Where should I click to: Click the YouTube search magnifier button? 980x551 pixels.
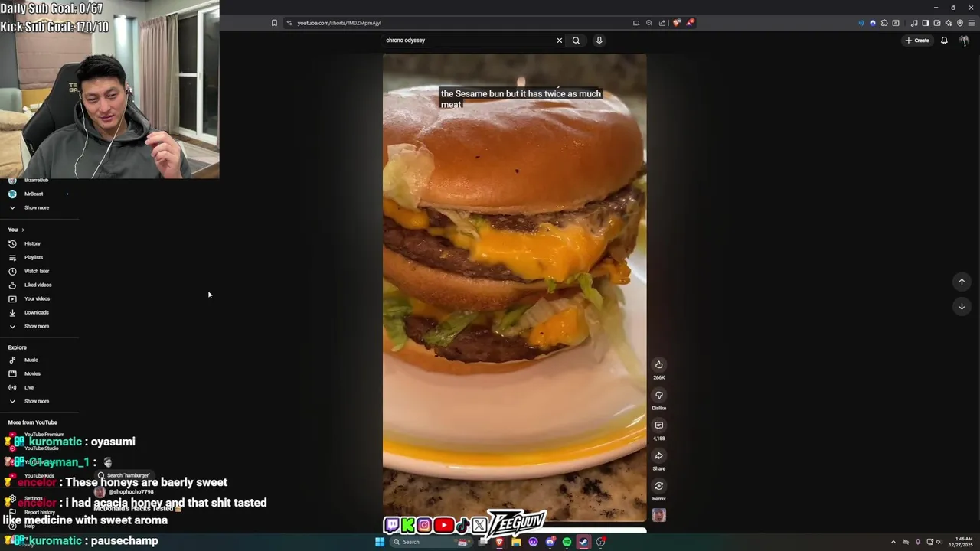(x=576, y=41)
